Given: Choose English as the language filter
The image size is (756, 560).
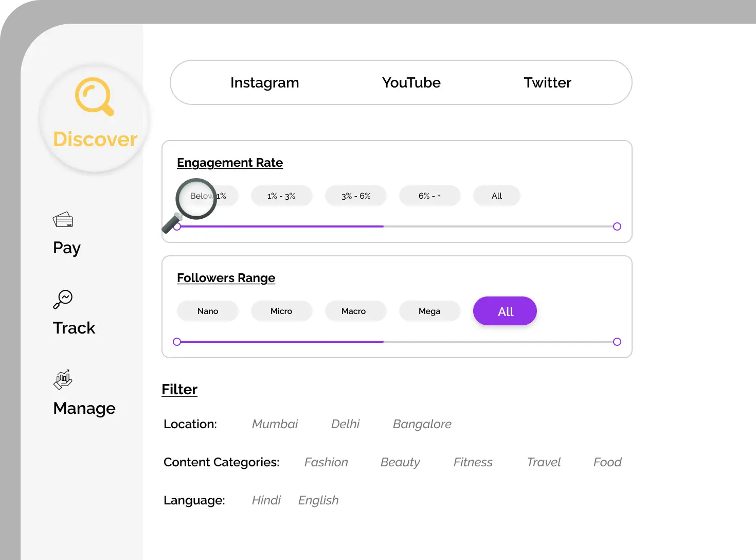Looking at the screenshot, I should coord(318,500).
